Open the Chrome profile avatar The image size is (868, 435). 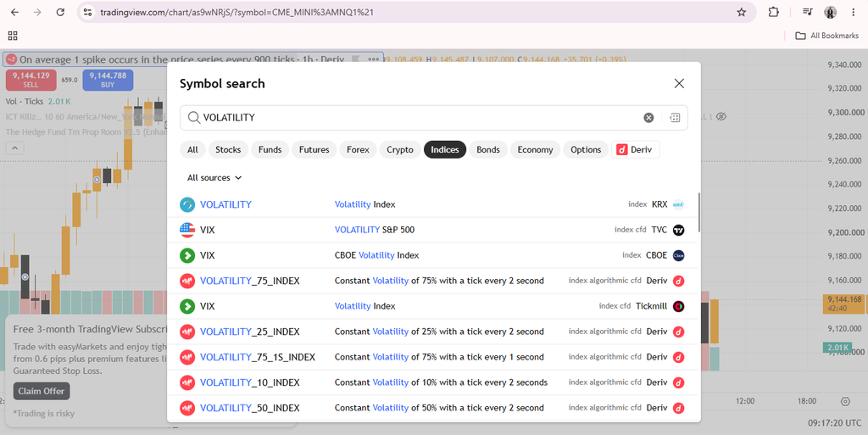click(x=830, y=12)
